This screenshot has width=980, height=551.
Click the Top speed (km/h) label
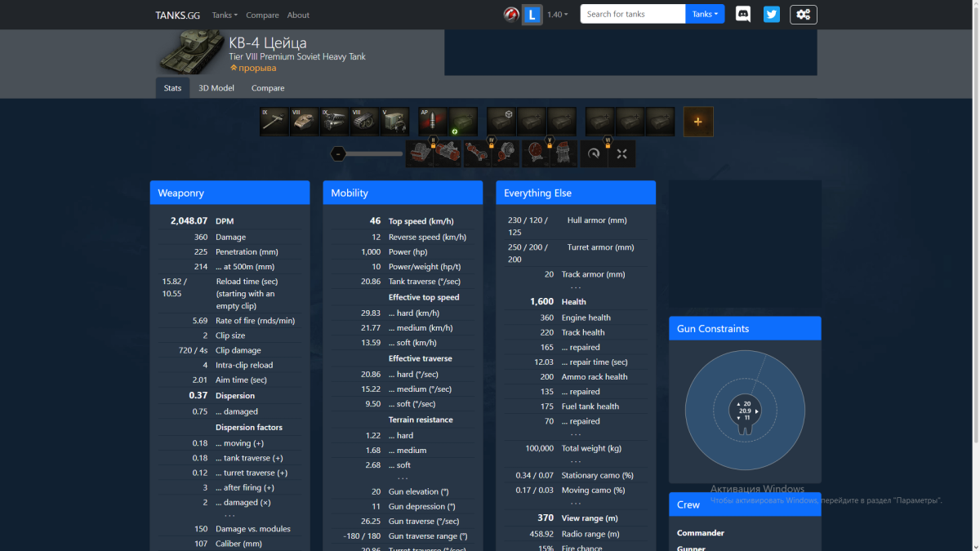coord(421,221)
